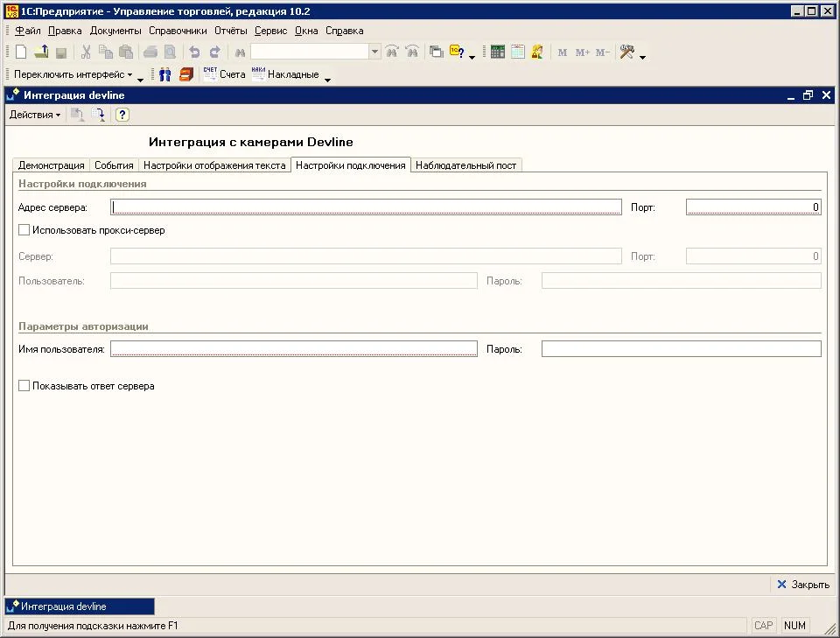Viewport: 840px width, 638px height.
Task: Click the Адрес сервера input field
Action: pyautogui.click(x=366, y=207)
